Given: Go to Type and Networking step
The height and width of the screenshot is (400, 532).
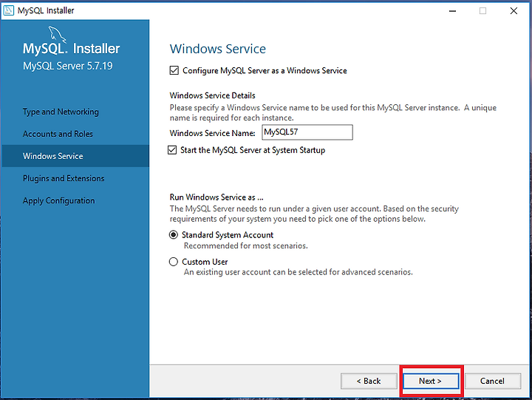Looking at the screenshot, I should coord(61,112).
